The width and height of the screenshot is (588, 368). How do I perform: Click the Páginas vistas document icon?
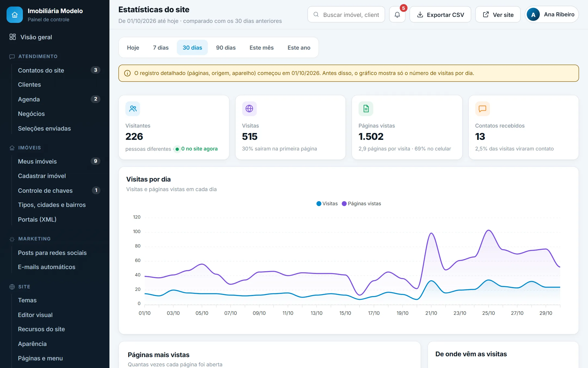(x=366, y=109)
